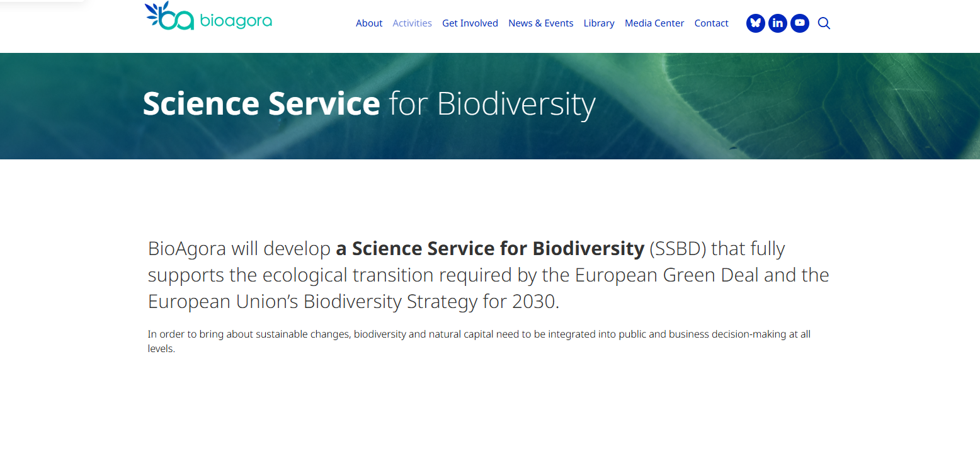980x456 pixels.
Task: Navigate to Media Center
Action: tap(654, 23)
